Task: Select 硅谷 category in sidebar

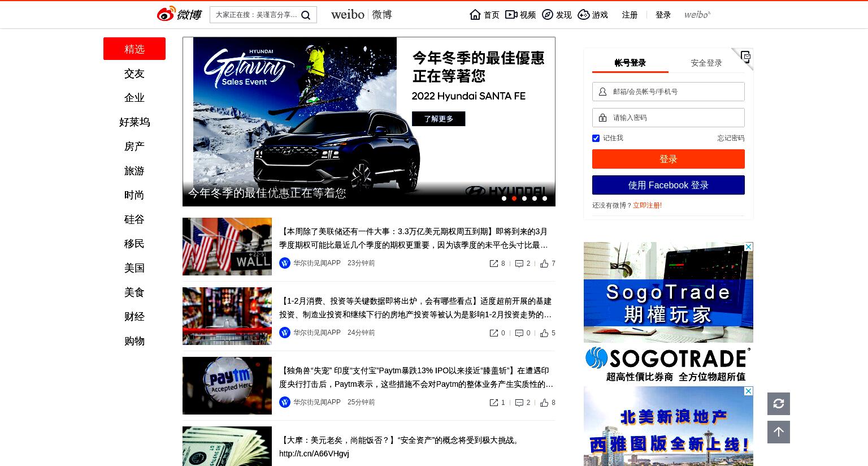Action: tap(134, 219)
